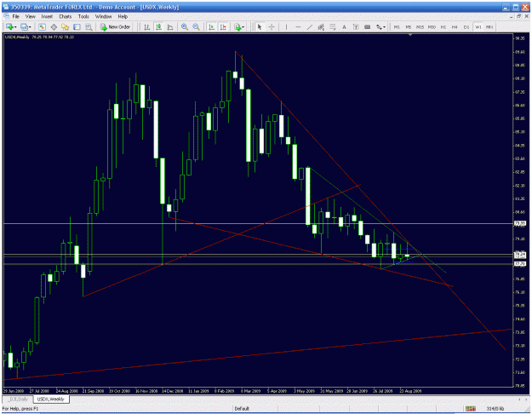Screen dimensions: 532x414
Task: Launch the Strategy Tester icon
Action: coord(89,26)
